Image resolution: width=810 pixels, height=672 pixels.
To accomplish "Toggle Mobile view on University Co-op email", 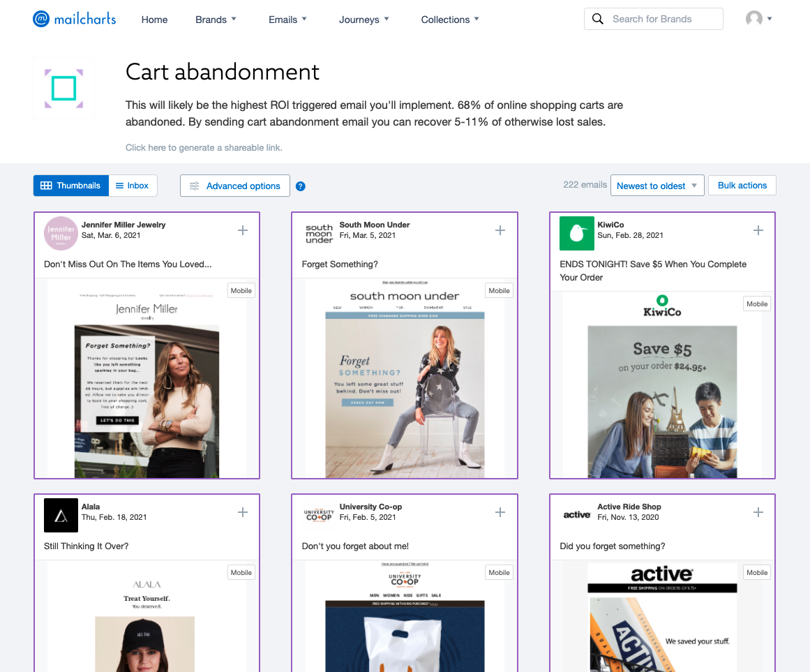I will [499, 573].
